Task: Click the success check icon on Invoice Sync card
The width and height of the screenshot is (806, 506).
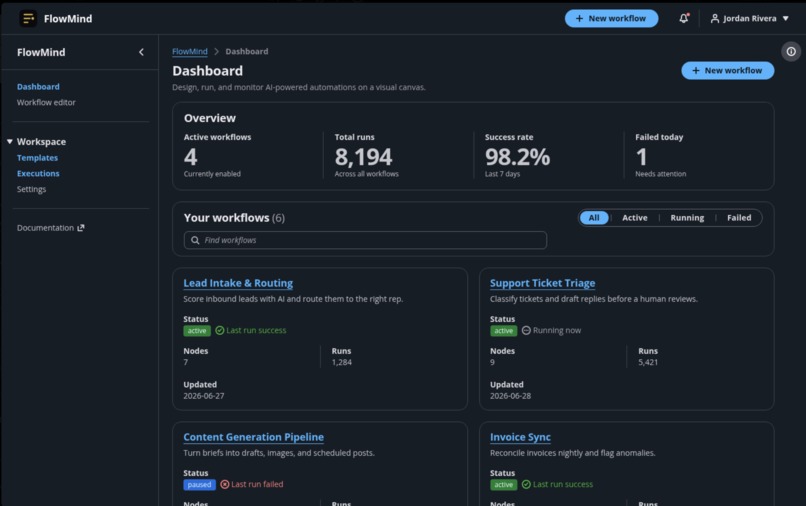Action: click(x=526, y=484)
